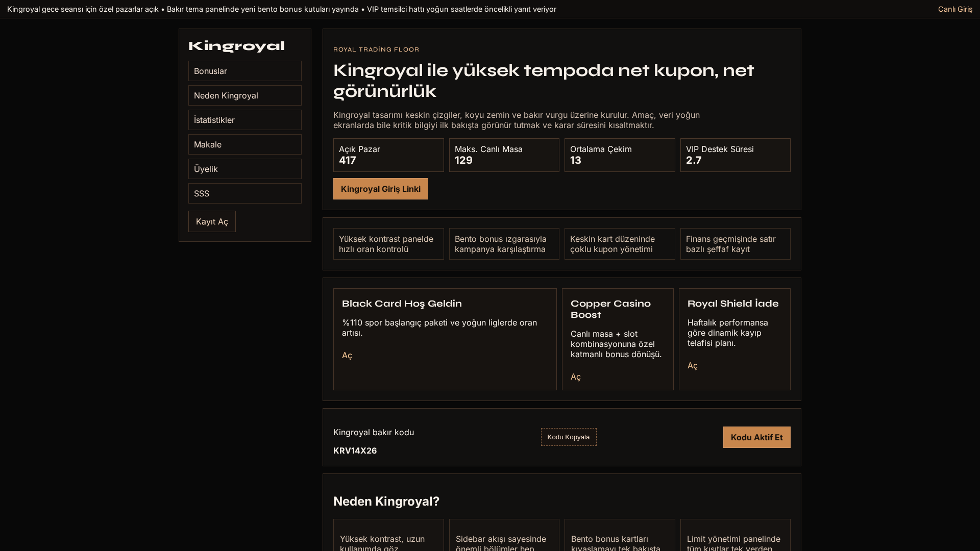Screen dimensions: 980x551
Task: Click the 'Sidebar akışı sayesinde' card
Action: click(504, 535)
